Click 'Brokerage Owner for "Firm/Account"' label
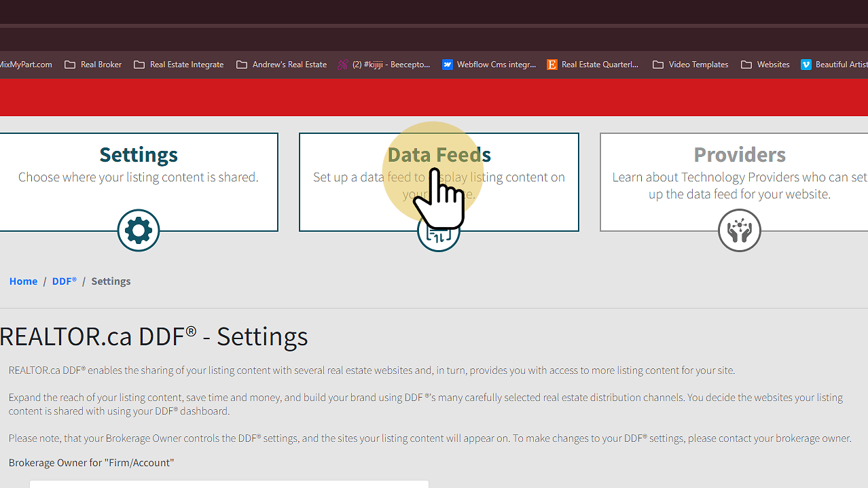This screenshot has width=868, height=488. (x=91, y=463)
